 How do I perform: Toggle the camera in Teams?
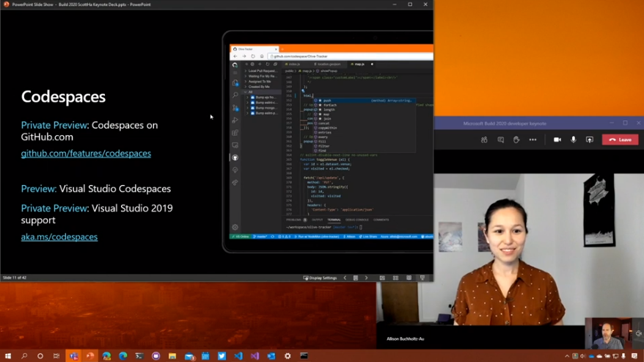pos(557,140)
